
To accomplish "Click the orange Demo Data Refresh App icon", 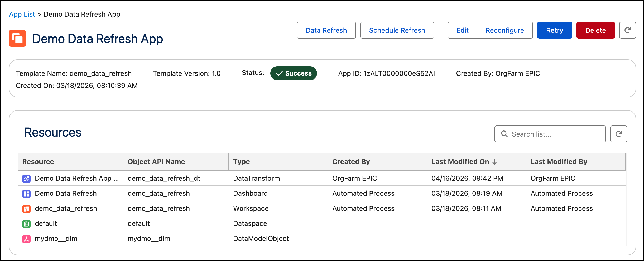I will 17,38.
